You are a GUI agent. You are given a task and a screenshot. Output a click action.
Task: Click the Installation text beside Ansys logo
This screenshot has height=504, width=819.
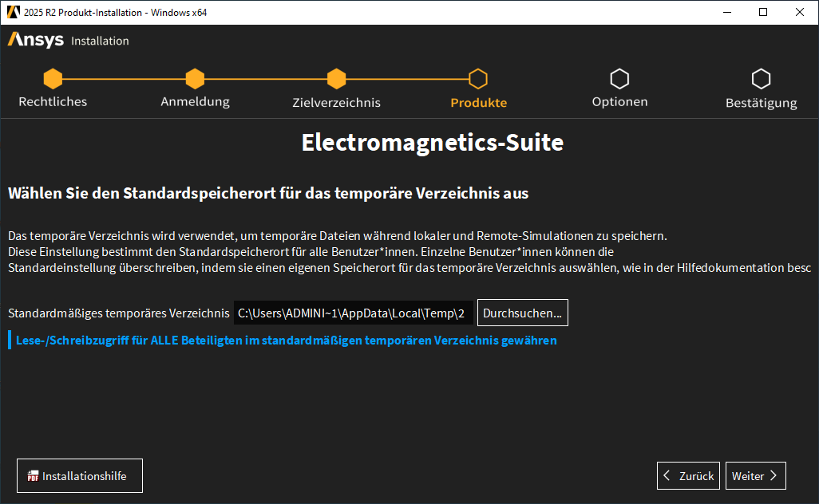pos(100,41)
